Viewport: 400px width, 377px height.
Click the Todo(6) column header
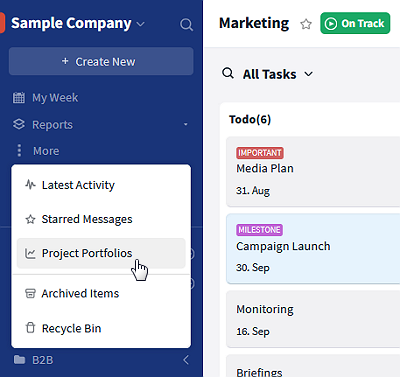[250, 119]
